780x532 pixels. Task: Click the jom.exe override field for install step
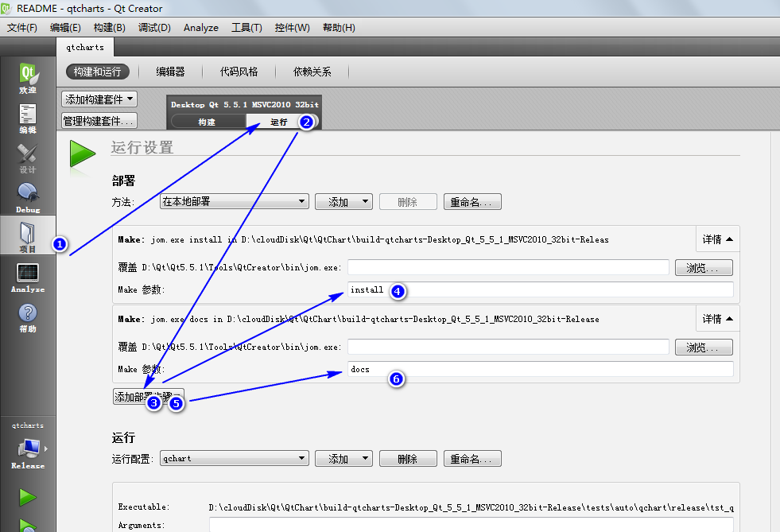[508, 267]
